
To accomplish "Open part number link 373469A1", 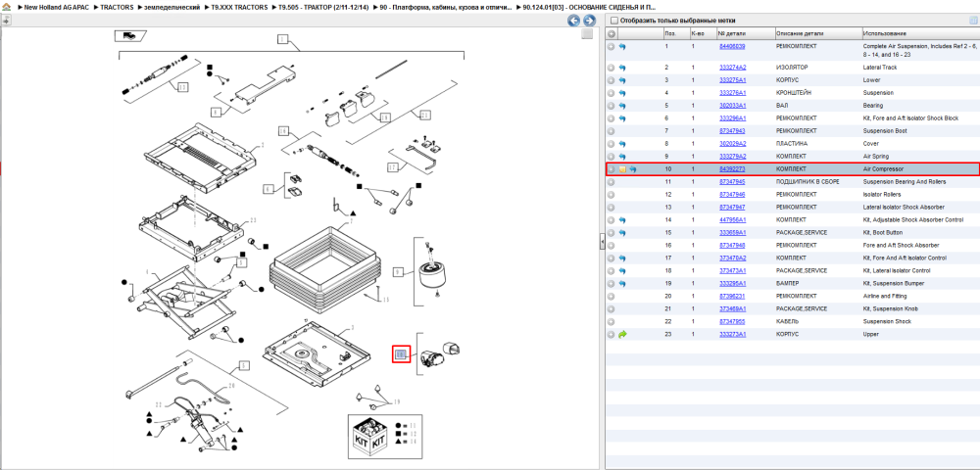I will click(732, 309).
